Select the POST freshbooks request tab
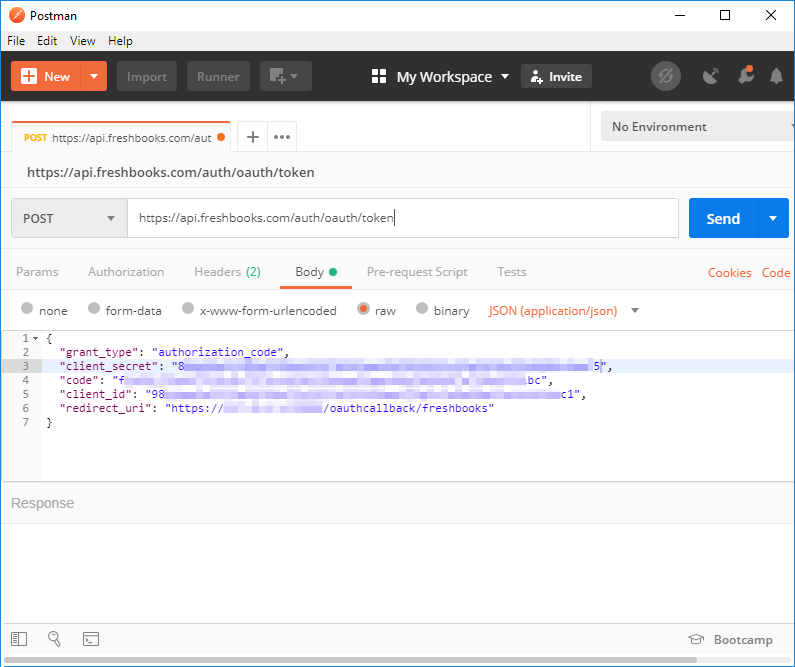Screen dimensions: 795x667 (121, 137)
